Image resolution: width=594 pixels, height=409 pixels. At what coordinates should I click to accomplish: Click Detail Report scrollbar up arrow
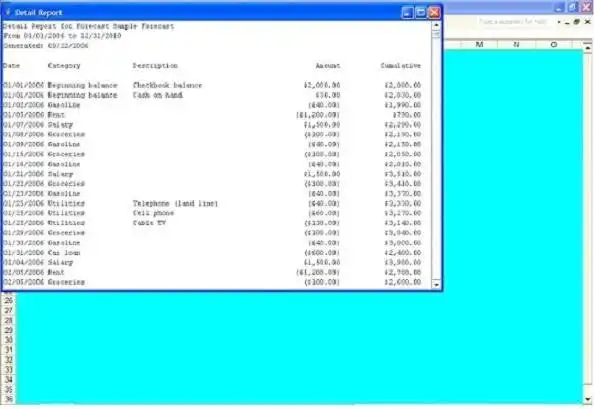(x=436, y=25)
